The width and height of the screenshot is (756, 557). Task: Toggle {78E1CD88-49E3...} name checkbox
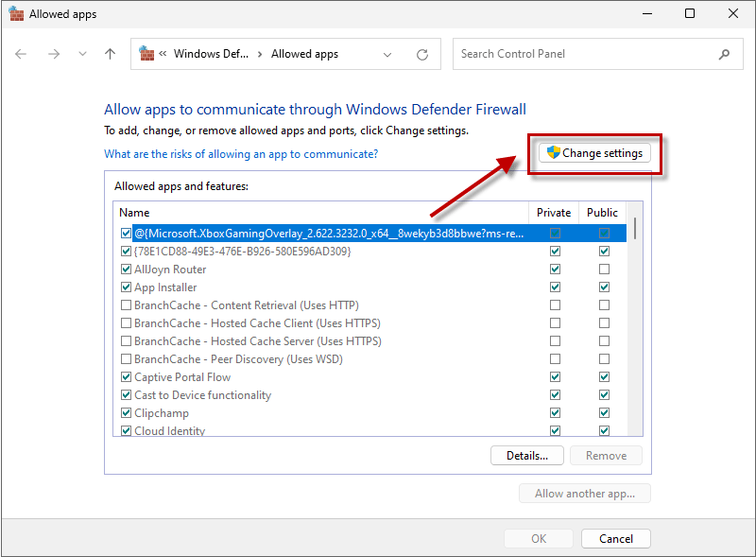coord(126,251)
